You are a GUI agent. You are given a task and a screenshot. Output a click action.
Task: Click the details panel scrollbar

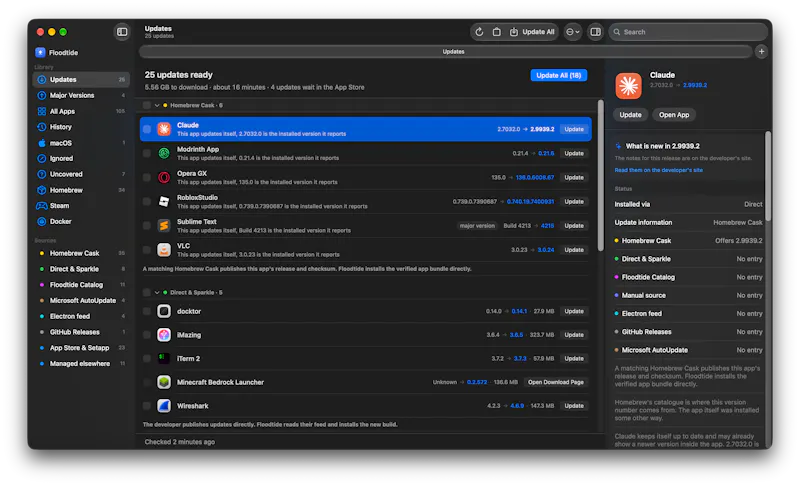768,176
